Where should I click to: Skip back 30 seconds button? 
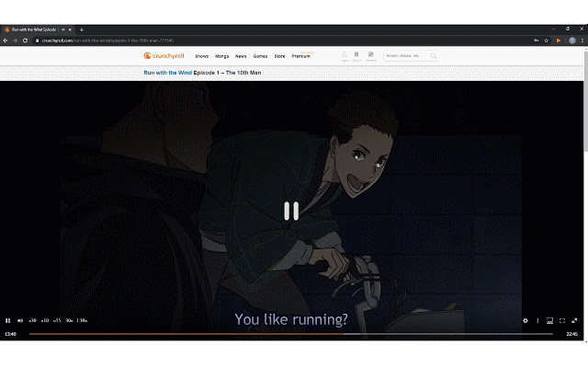pos(33,321)
